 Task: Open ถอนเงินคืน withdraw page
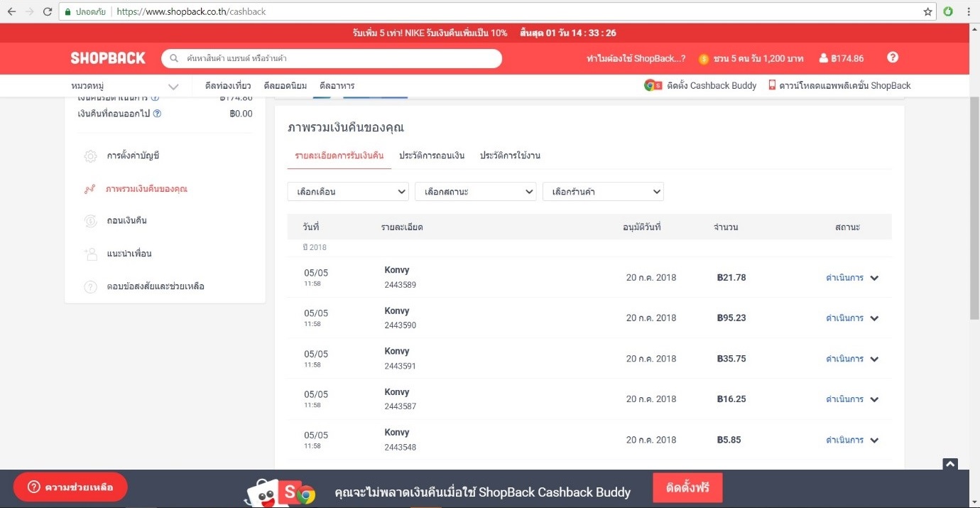point(126,221)
